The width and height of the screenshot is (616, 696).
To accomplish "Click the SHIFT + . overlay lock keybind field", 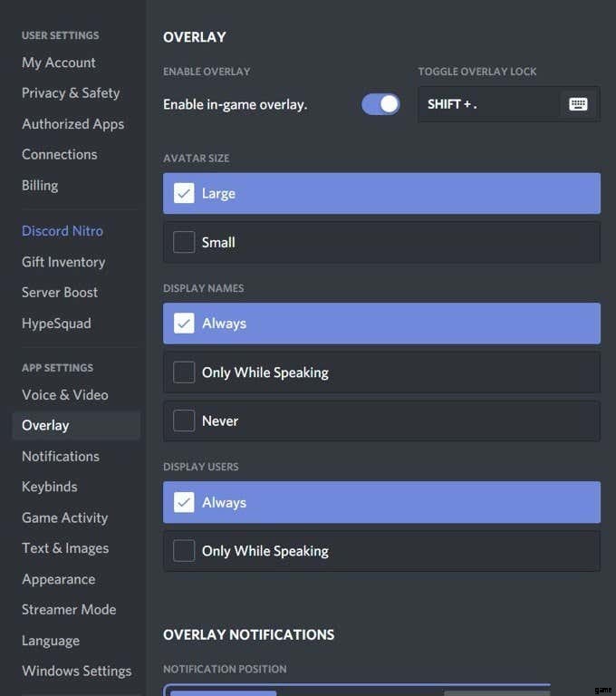I will [489, 104].
